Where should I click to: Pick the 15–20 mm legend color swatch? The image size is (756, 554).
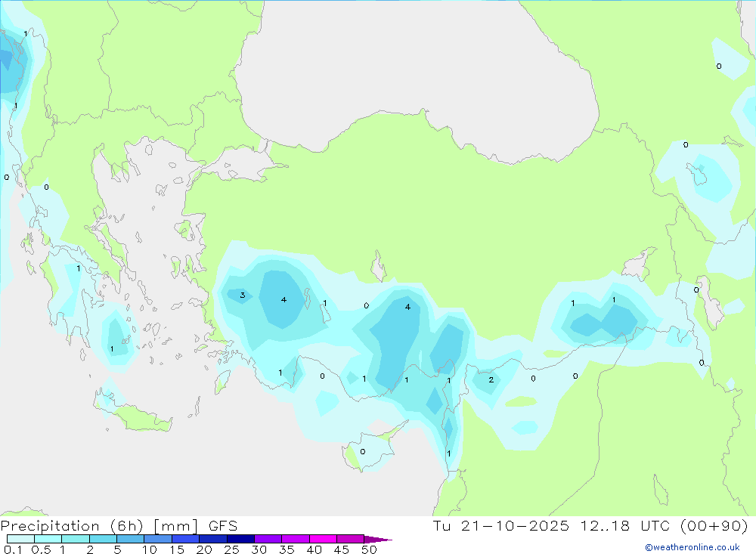[x=186, y=539]
